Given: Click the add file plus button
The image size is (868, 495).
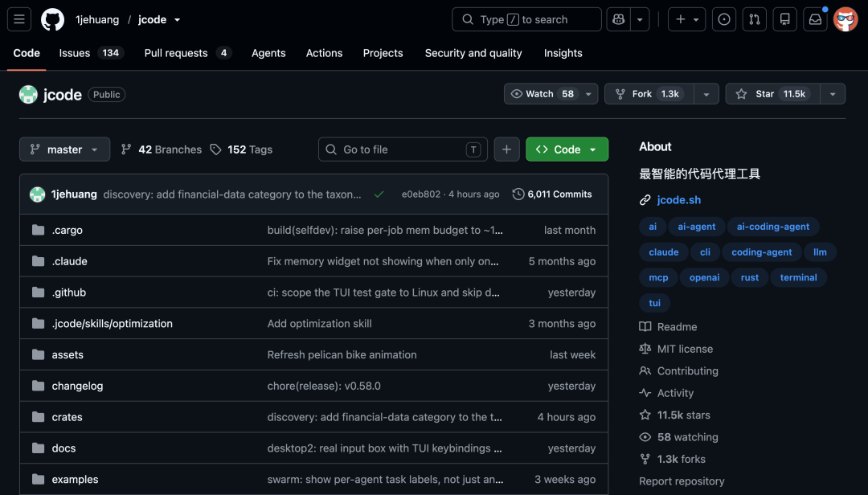Looking at the screenshot, I should 506,149.
